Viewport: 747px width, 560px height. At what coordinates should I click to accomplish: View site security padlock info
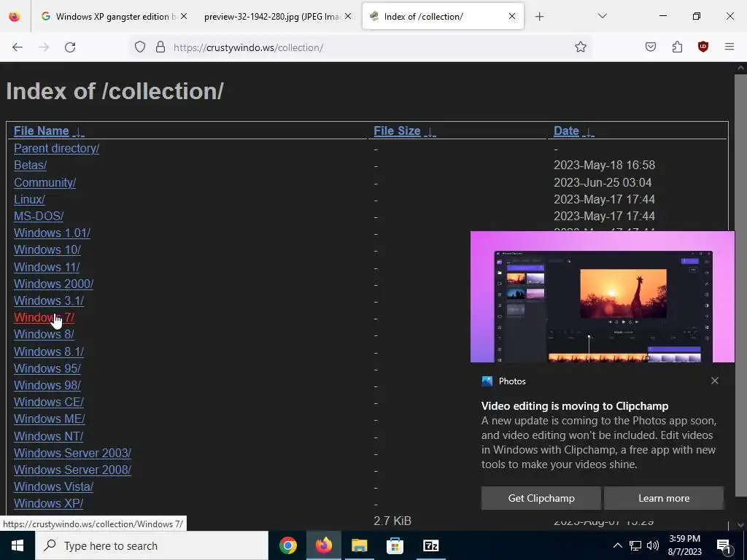point(160,47)
